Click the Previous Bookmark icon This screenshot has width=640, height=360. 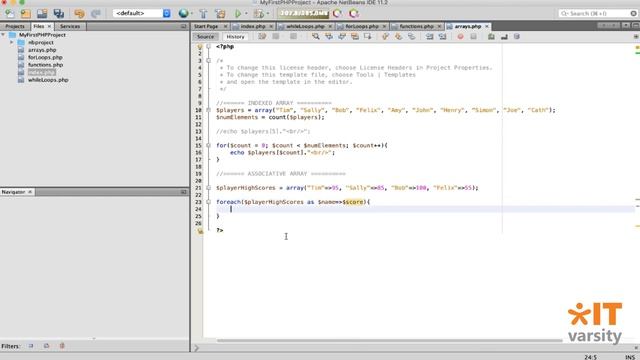[385, 37]
